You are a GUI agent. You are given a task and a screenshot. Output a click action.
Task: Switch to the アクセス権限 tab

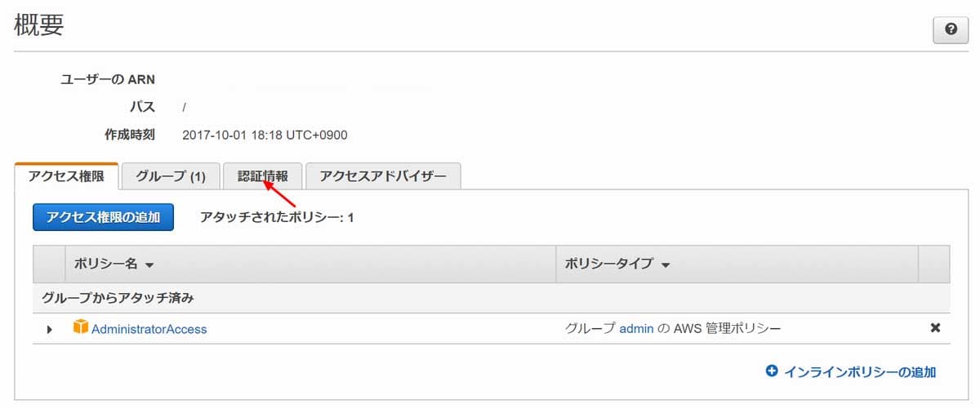click(x=66, y=176)
